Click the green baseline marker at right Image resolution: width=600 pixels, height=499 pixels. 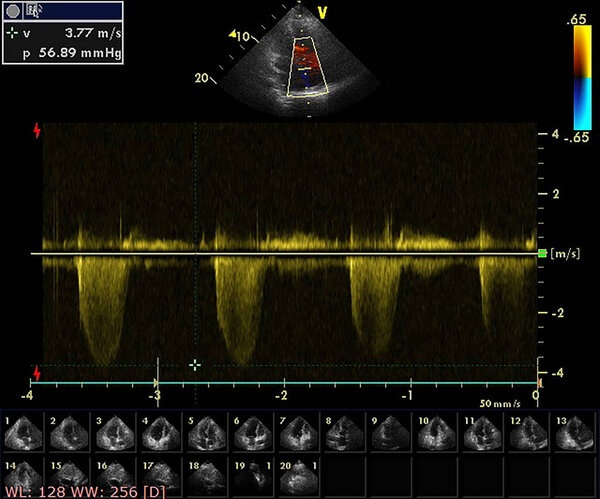[x=542, y=253]
